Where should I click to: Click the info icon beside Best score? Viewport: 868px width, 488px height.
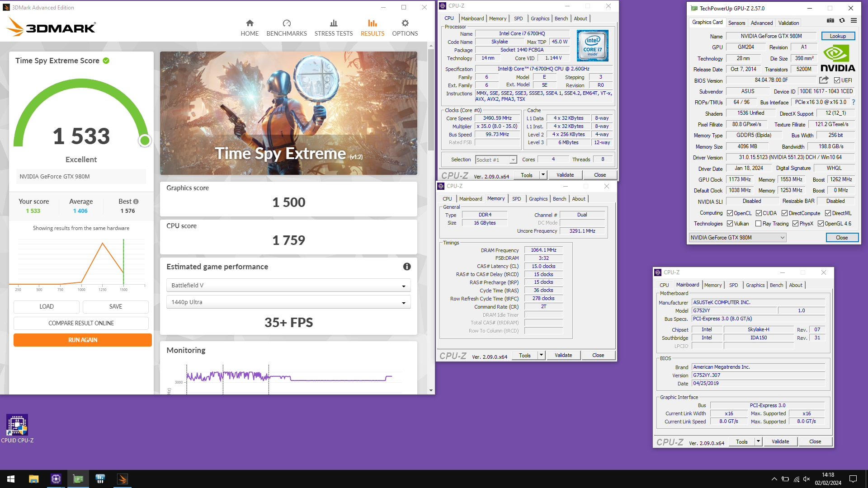136,202
